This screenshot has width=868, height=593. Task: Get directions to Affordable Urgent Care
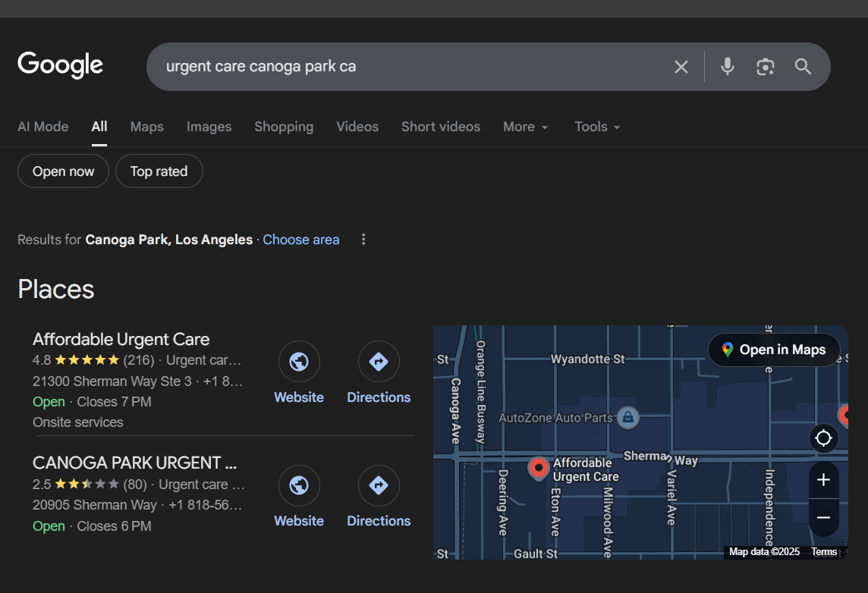pyautogui.click(x=379, y=362)
